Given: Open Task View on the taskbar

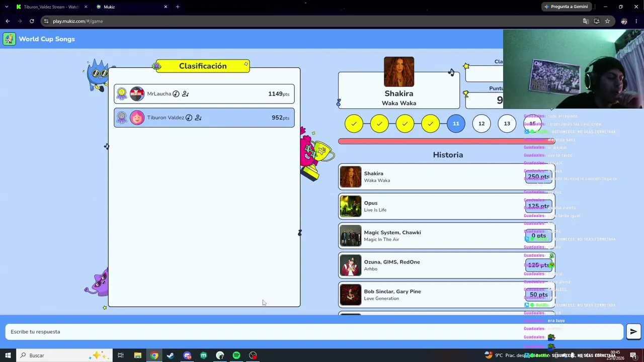Looking at the screenshot, I should (121, 355).
